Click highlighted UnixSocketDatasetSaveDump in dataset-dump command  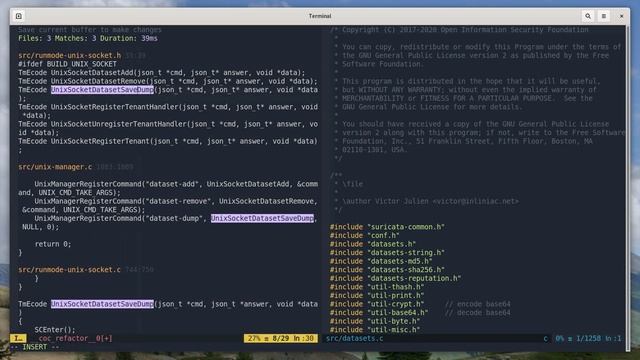click(x=262, y=218)
